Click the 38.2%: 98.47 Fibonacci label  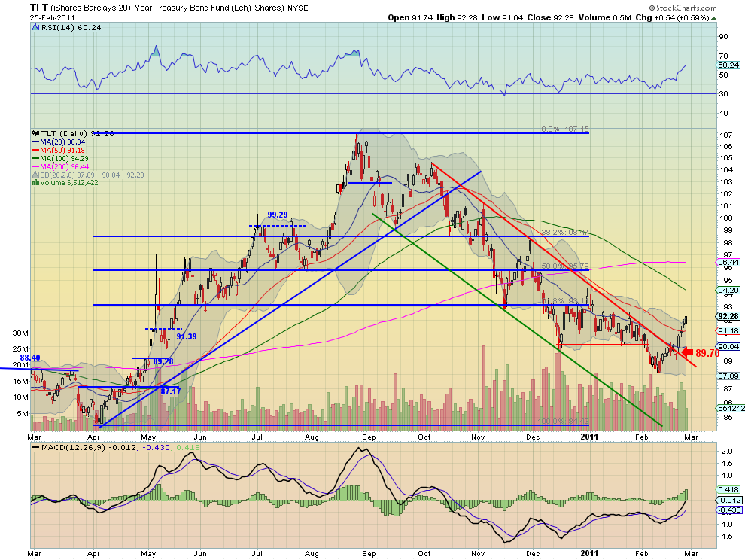pyautogui.click(x=565, y=232)
